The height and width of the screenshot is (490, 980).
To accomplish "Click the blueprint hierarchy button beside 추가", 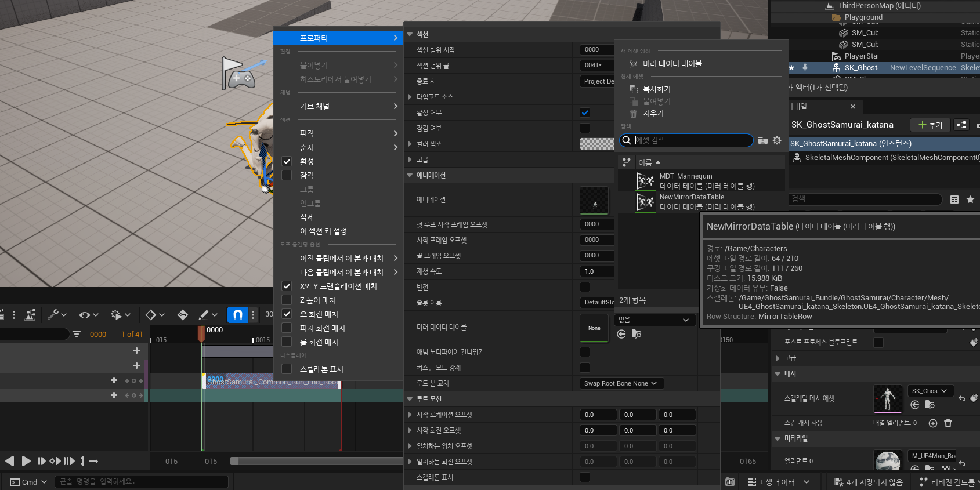I will pos(961,125).
